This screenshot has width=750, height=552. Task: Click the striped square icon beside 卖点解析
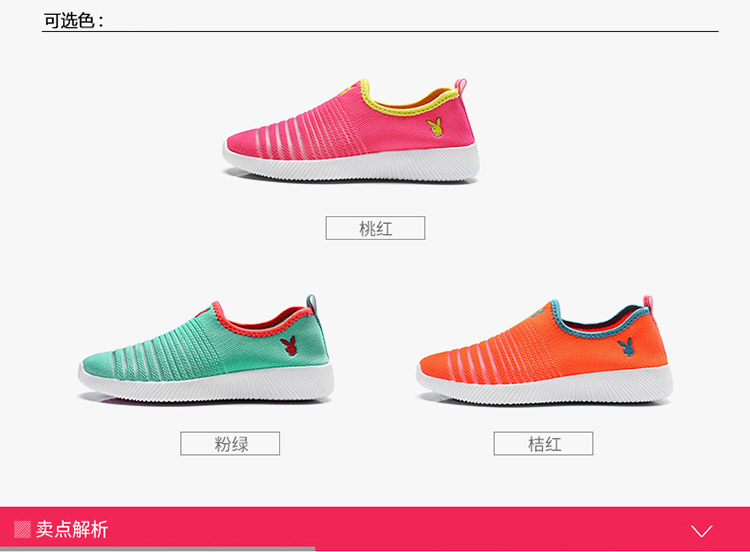click(x=22, y=530)
